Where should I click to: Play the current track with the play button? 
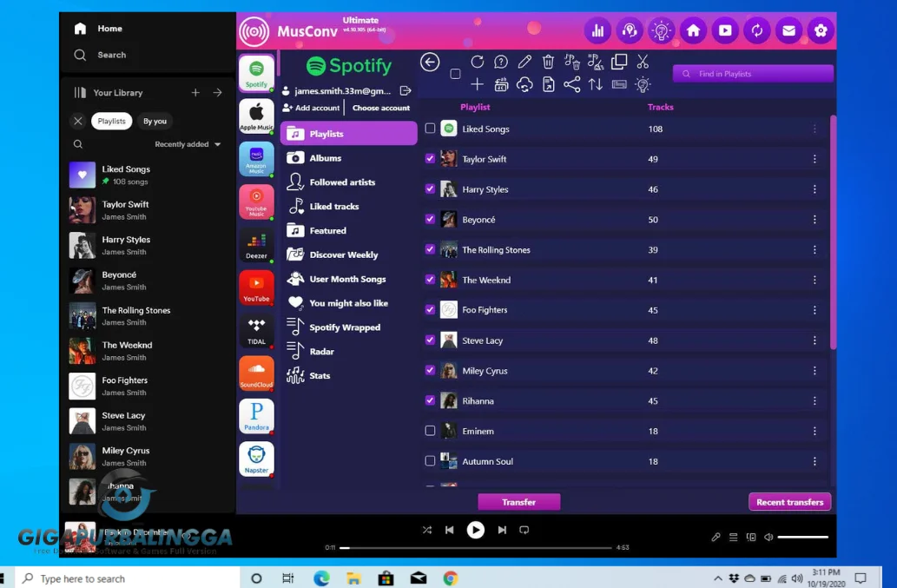475,530
